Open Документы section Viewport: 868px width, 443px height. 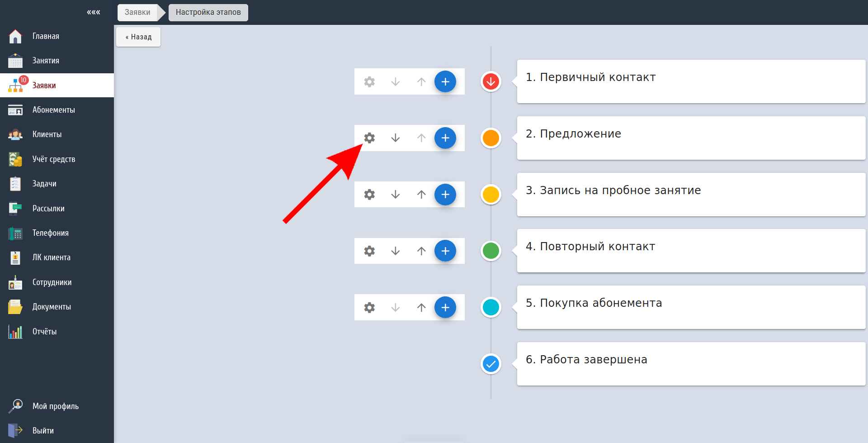coord(57,307)
